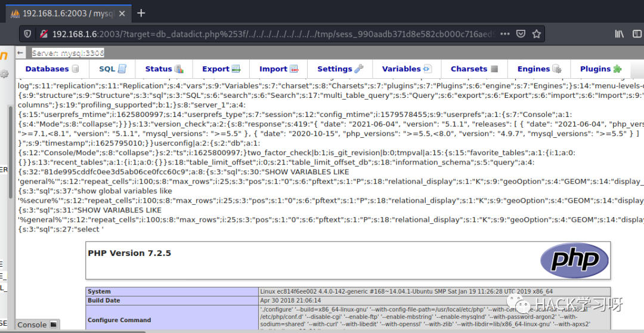
Task: Open the Firefox Library icon
Action: click(620, 34)
